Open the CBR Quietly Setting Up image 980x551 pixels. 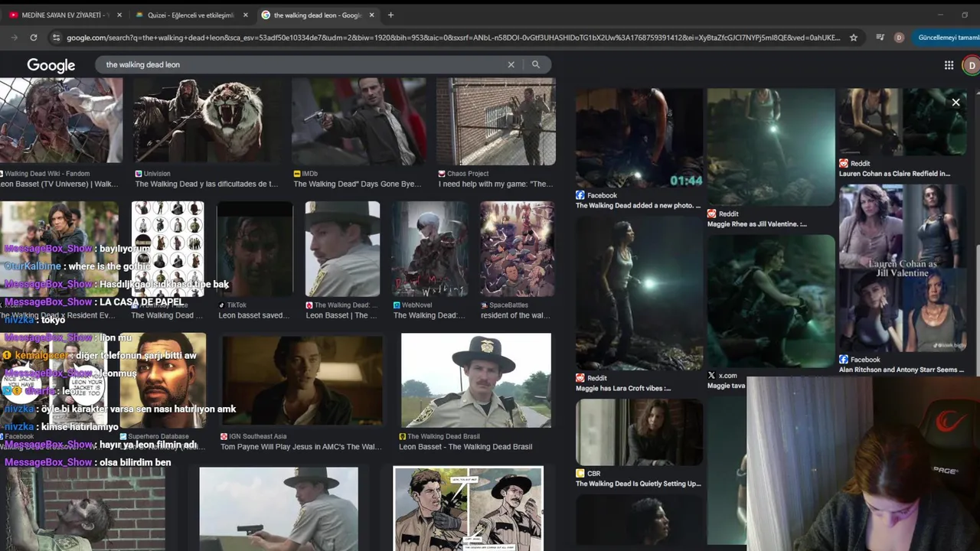coord(639,432)
